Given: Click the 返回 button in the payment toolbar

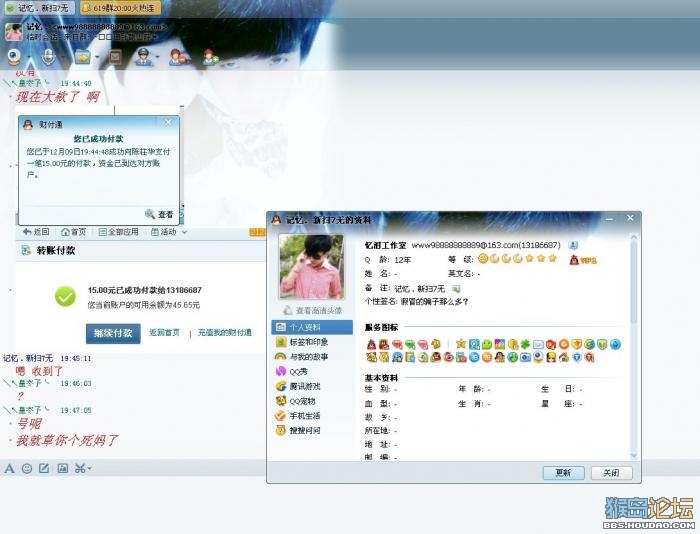Looking at the screenshot, I should 36,232.
